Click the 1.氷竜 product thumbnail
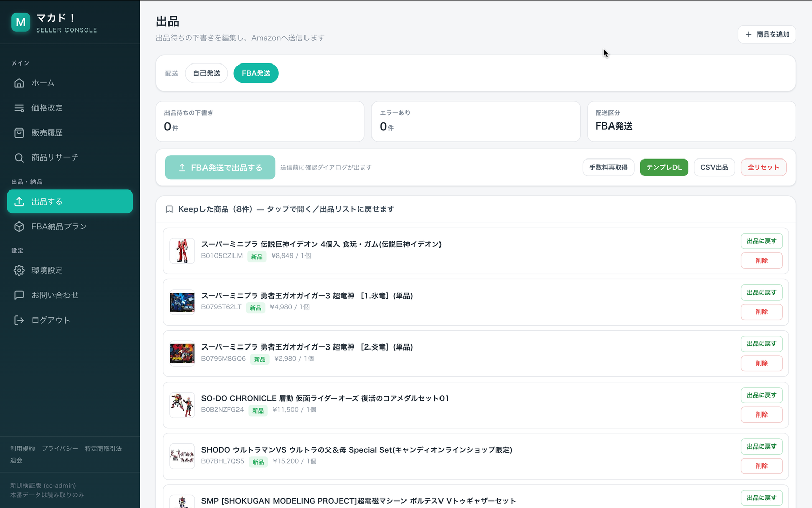This screenshot has height=508, width=812. pyautogui.click(x=182, y=302)
